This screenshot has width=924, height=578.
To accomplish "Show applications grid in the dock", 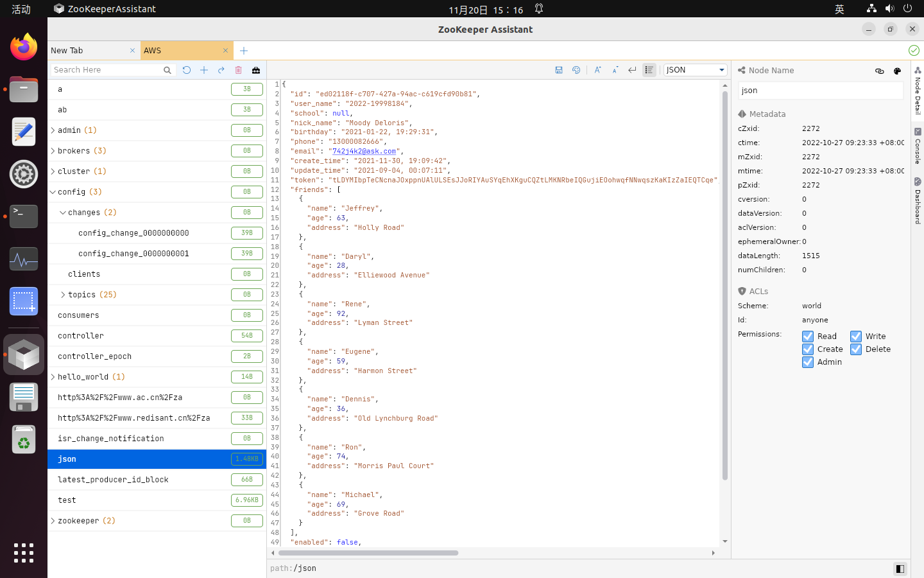I will (x=24, y=553).
